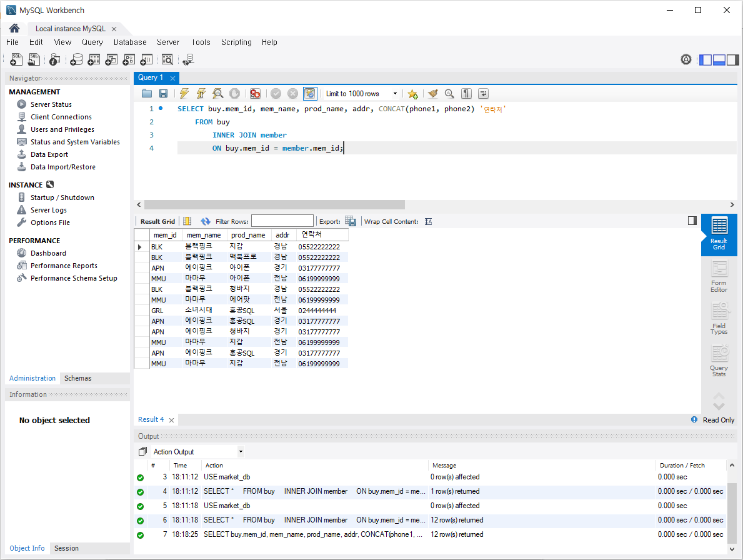Viewport: 743px width, 560px height.
Task: Open Database menu
Action: tap(130, 42)
